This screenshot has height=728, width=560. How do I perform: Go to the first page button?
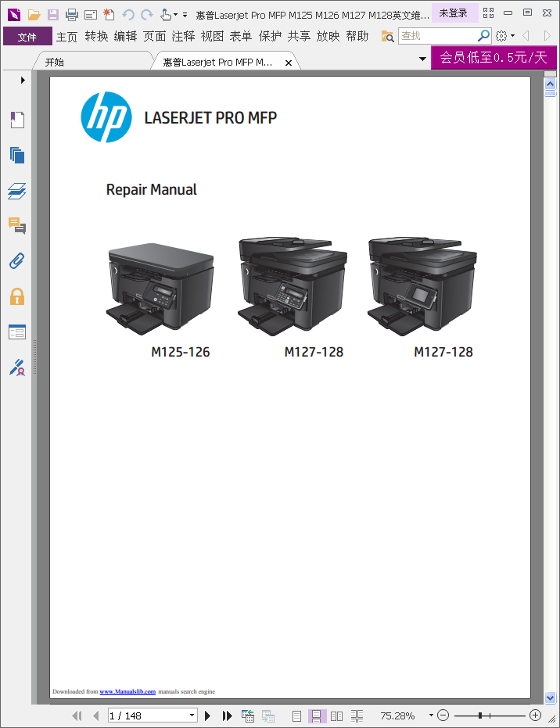click(77, 715)
